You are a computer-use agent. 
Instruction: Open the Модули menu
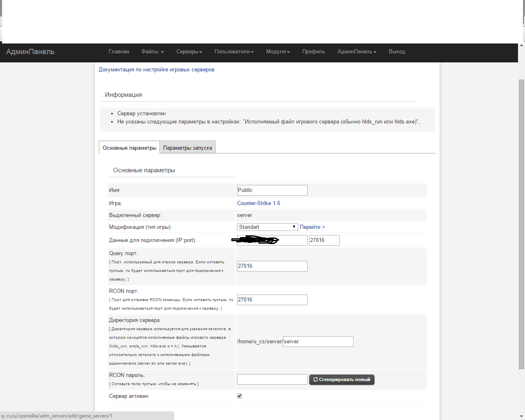coord(278,52)
